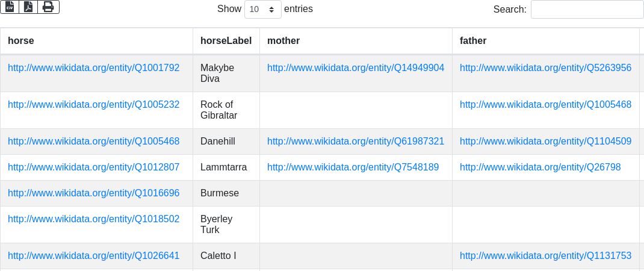The image size is (644, 271).
Task: Open Caletto I's father link Q1131753
Action: coord(545,256)
